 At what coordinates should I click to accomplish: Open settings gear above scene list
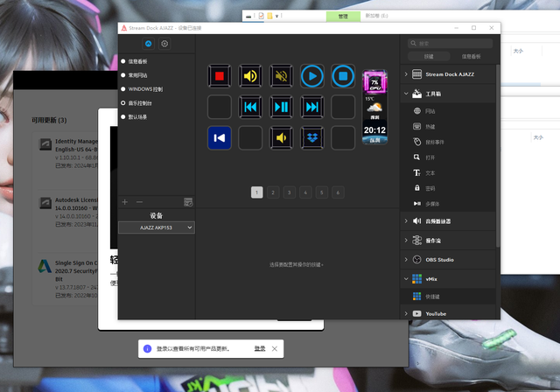click(x=164, y=44)
